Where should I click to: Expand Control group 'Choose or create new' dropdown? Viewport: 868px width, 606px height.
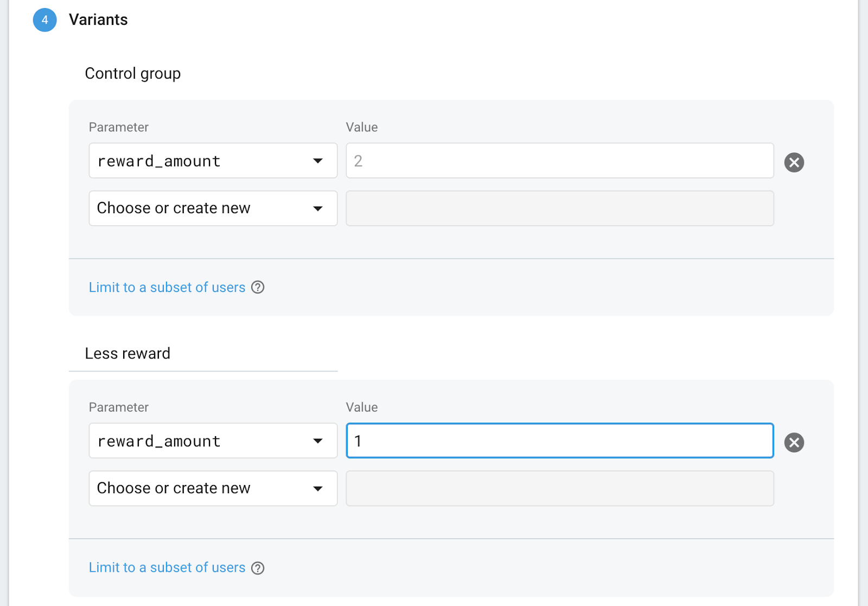pyautogui.click(x=213, y=208)
